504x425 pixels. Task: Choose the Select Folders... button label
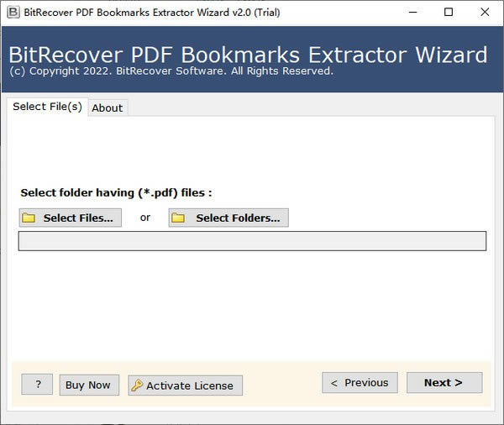[x=238, y=218]
